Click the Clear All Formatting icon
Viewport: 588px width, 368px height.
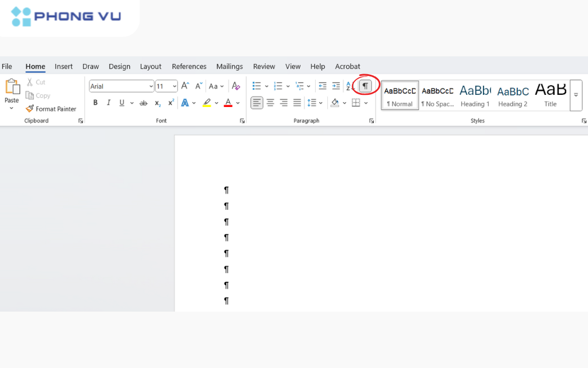pyautogui.click(x=235, y=86)
